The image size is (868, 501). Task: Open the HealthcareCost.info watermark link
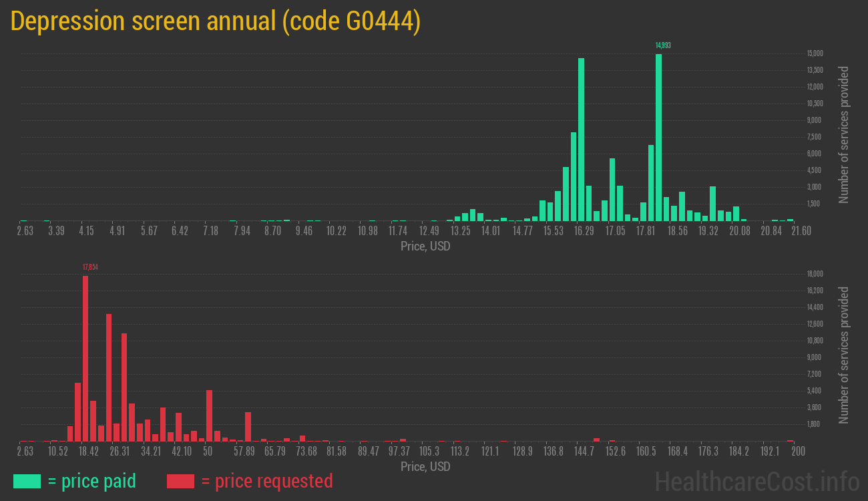pos(756,481)
